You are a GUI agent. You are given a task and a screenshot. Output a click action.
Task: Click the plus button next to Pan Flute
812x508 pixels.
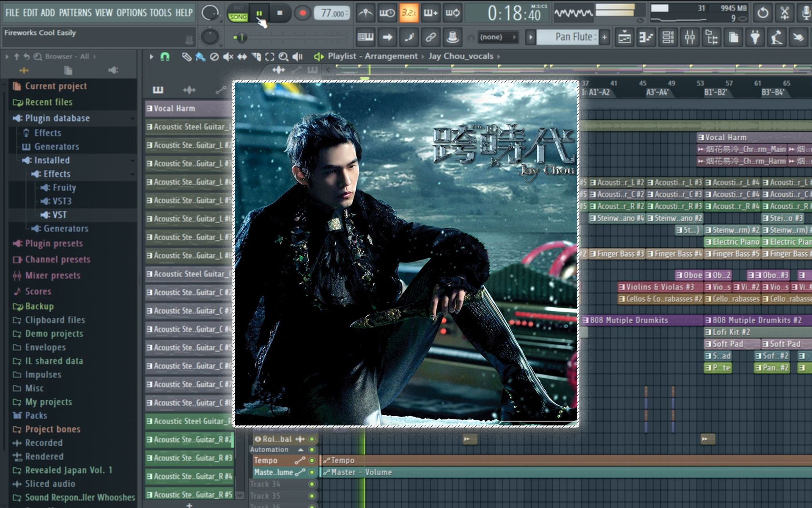point(604,37)
